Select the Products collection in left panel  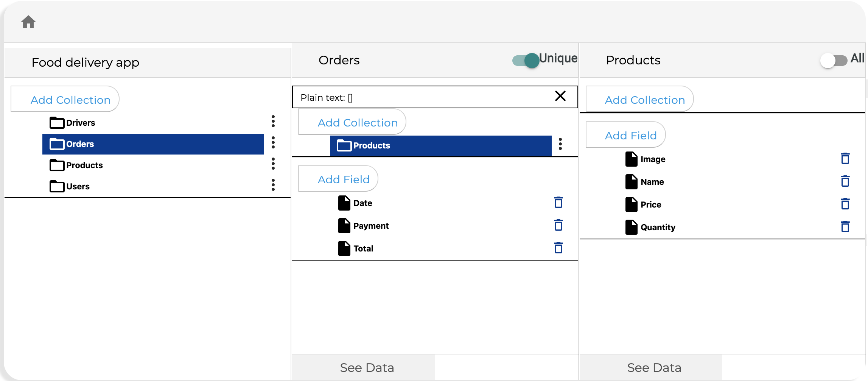pyautogui.click(x=153, y=165)
